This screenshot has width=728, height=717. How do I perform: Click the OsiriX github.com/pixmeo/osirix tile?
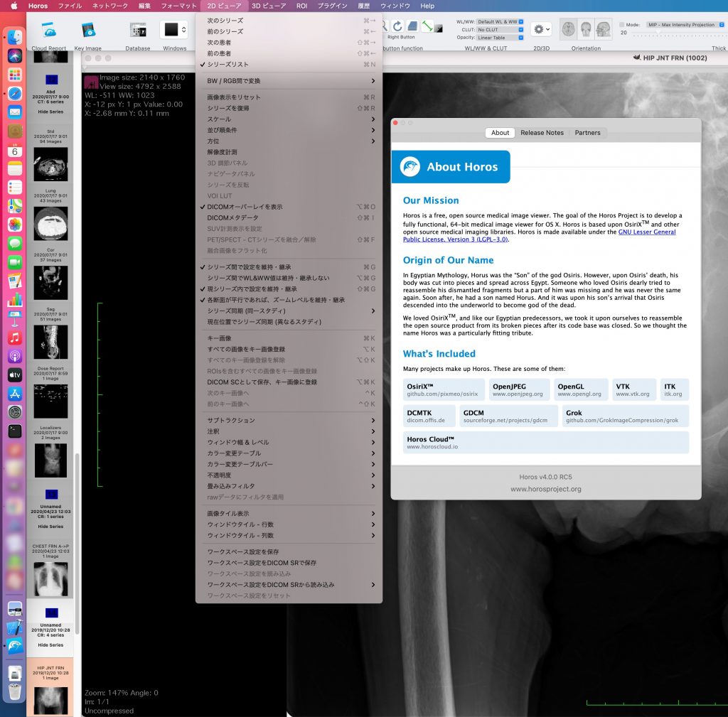coord(444,390)
